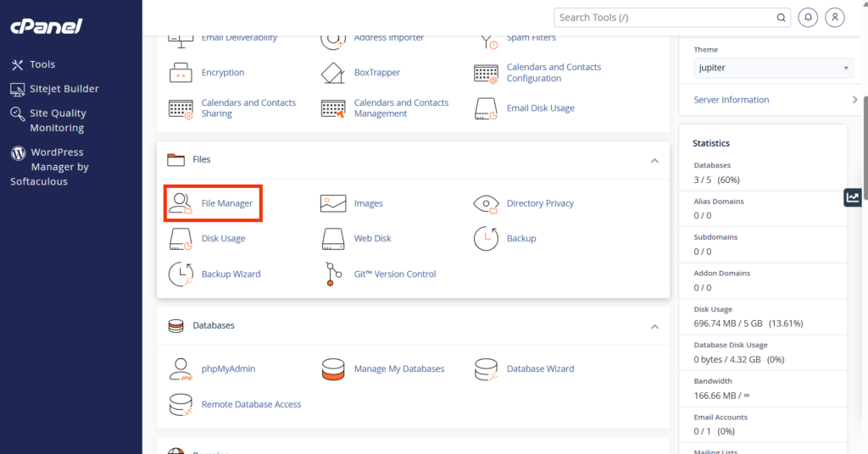This screenshot has height=454, width=868.
Task: Open the Theme dropdown showing jupiter
Action: 773,69
